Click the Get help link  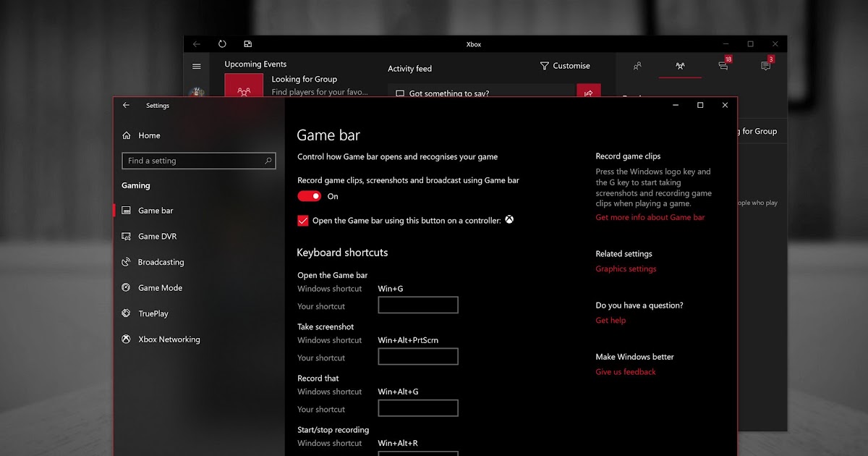610,321
